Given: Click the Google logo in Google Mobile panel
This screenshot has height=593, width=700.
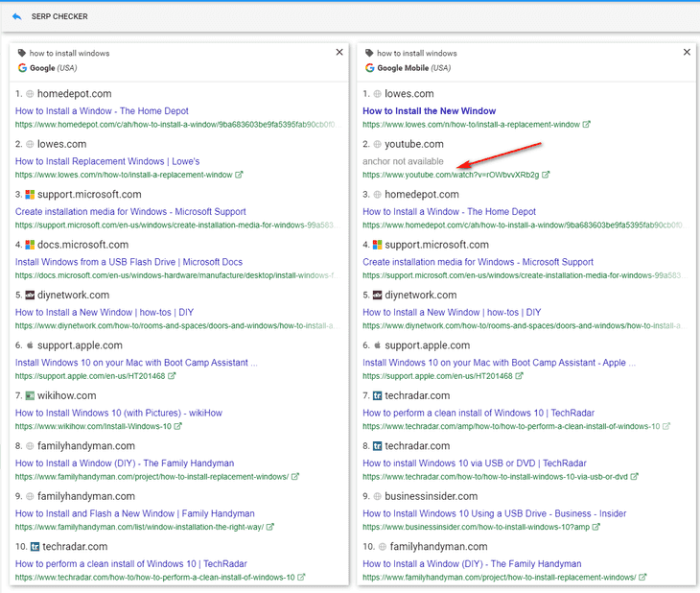Looking at the screenshot, I should (x=369, y=68).
